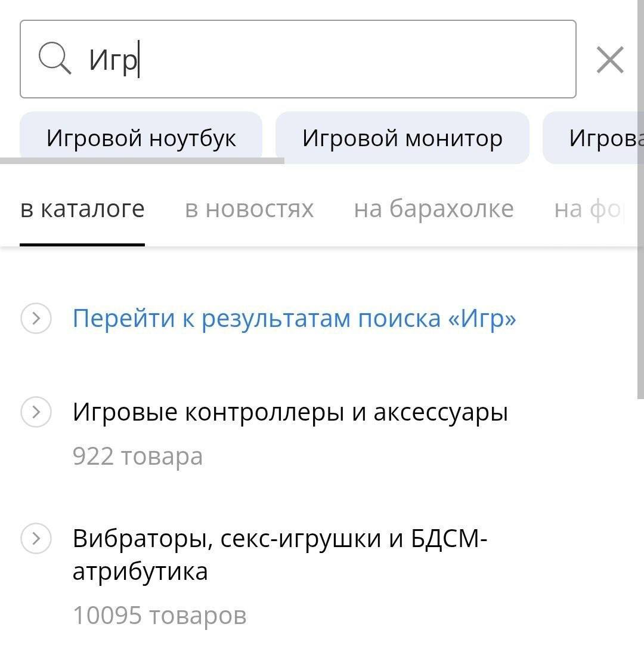
Task: Click the search field containing «Игр»
Action: pyautogui.click(x=298, y=59)
